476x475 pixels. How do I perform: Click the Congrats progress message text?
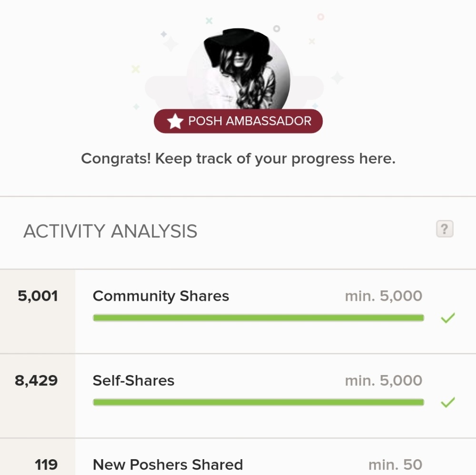click(x=238, y=158)
